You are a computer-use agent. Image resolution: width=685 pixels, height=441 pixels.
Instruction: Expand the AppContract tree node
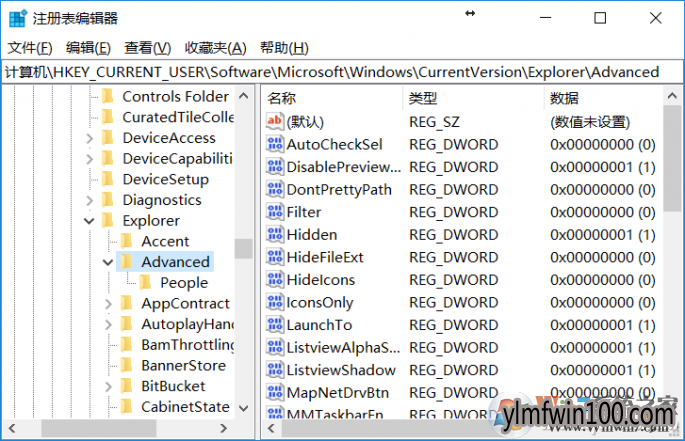108,303
